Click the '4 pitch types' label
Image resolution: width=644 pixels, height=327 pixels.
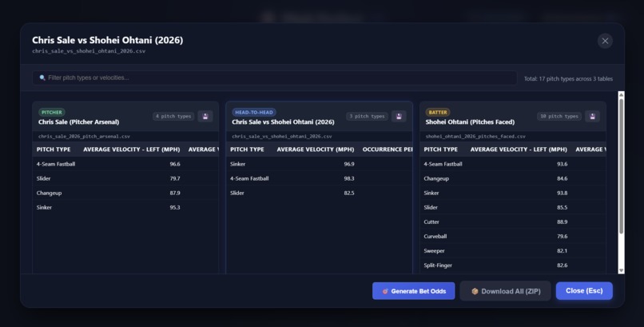pyautogui.click(x=173, y=116)
